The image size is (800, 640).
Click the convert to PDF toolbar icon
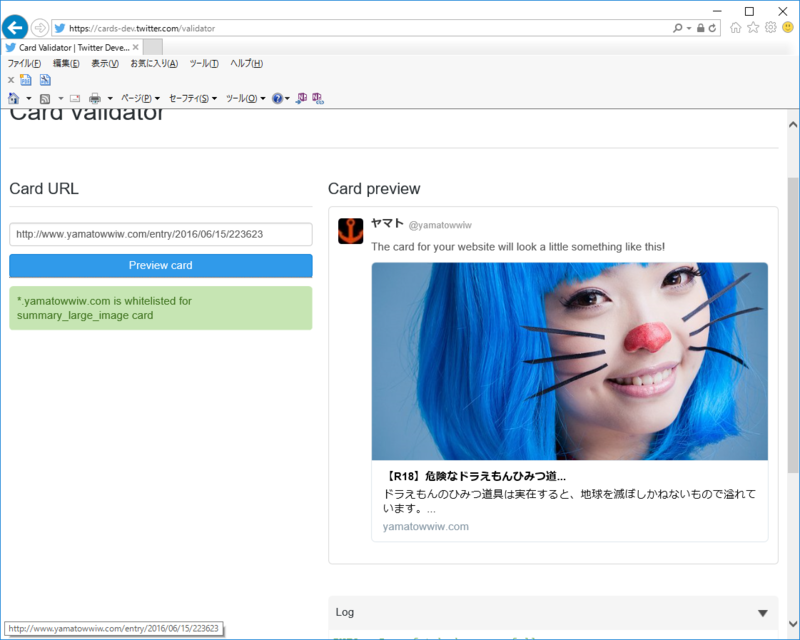(26, 80)
